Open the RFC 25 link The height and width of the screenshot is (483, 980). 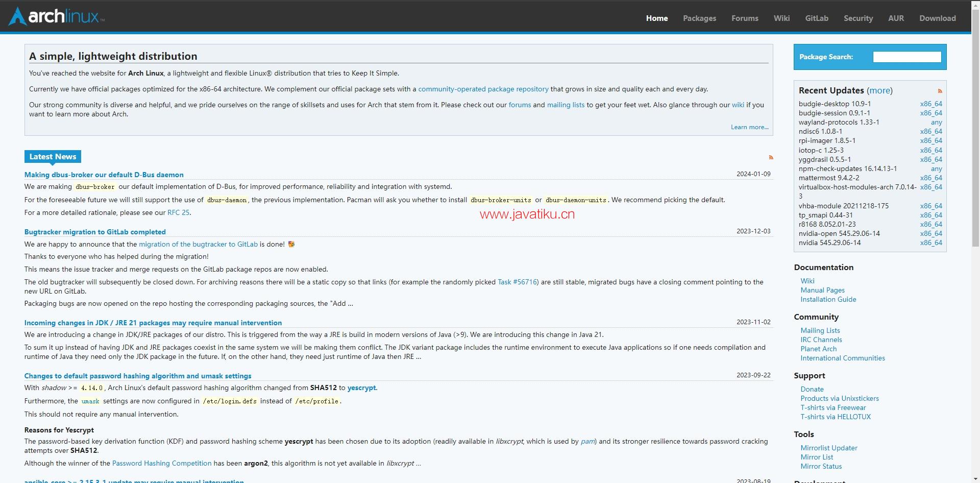coord(178,212)
